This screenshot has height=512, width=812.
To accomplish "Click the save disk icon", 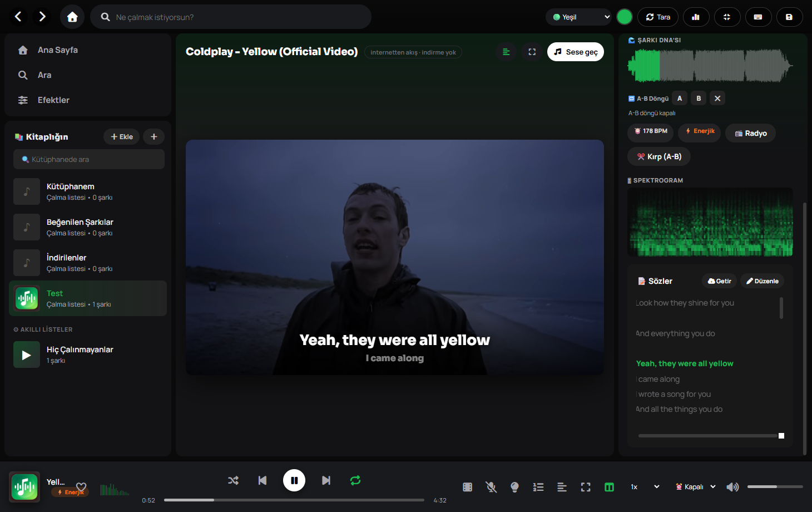I will click(x=789, y=17).
